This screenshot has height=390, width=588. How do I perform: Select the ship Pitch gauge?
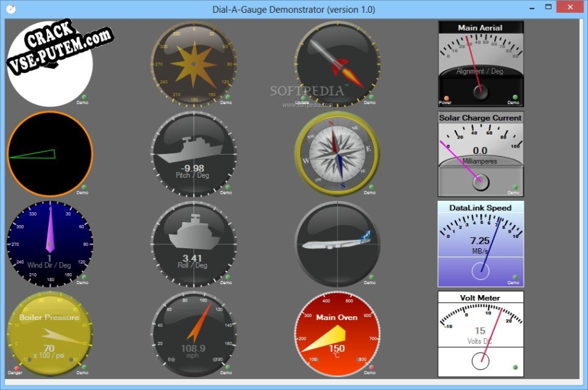(194, 154)
